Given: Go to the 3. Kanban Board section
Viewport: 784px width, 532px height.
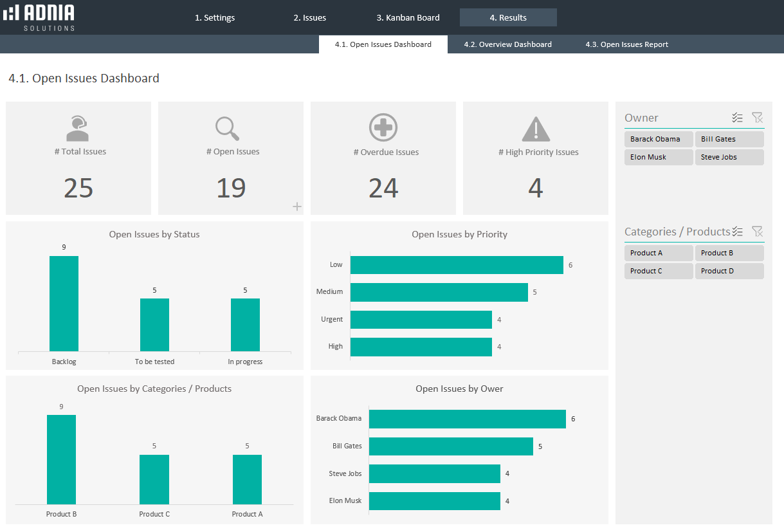Looking at the screenshot, I should point(408,17).
